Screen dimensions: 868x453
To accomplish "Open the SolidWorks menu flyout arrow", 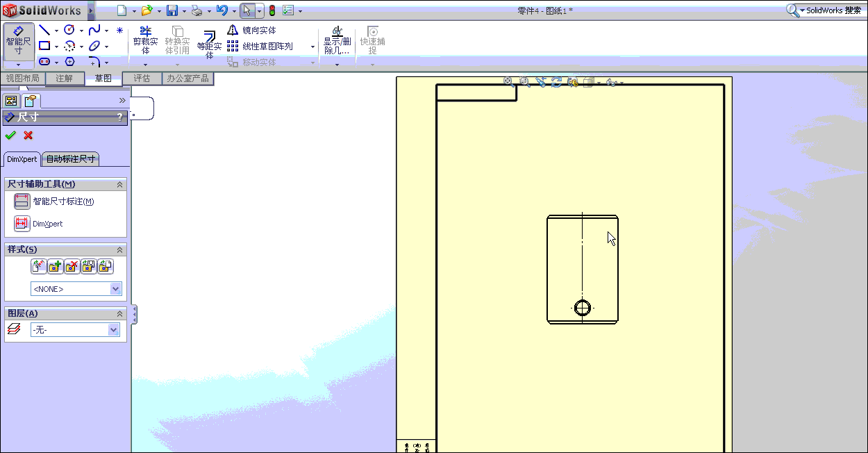I will pos(90,10).
